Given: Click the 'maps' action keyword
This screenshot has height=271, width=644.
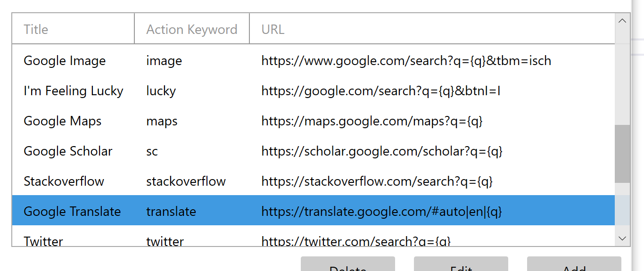Looking at the screenshot, I should pos(162,121).
